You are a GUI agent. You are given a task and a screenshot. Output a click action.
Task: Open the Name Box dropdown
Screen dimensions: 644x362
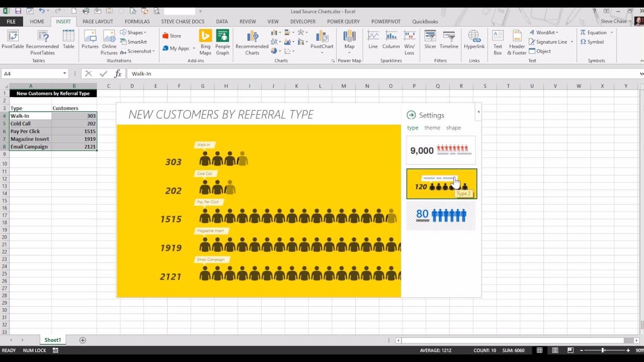64,73
